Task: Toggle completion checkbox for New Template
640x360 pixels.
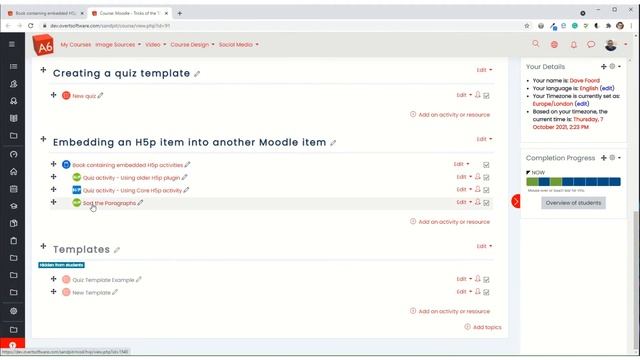Action: 486,293
